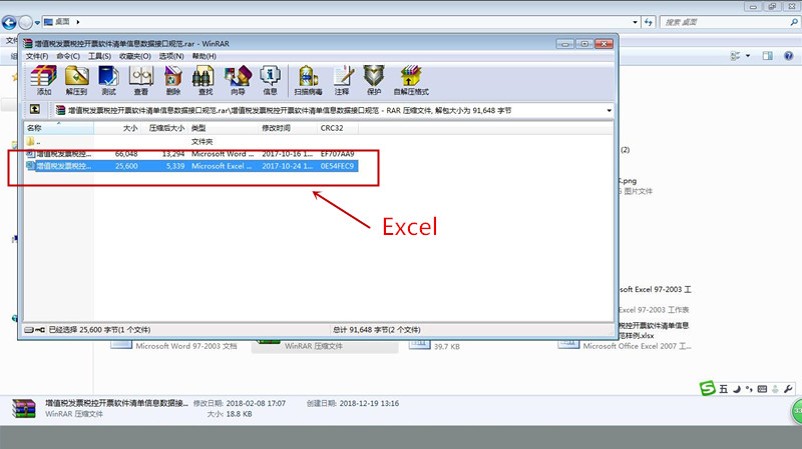Click the 桌面 breadcrumb in Explorer address bar
Image resolution: width=802 pixels, height=449 pixels.
tap(62, 22)
